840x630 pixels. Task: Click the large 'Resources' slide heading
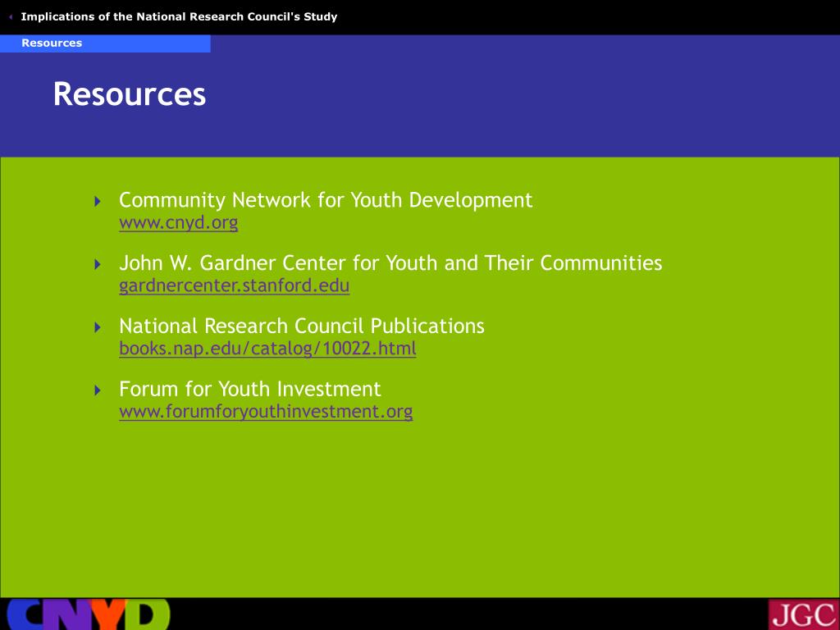tap(129, 94)
